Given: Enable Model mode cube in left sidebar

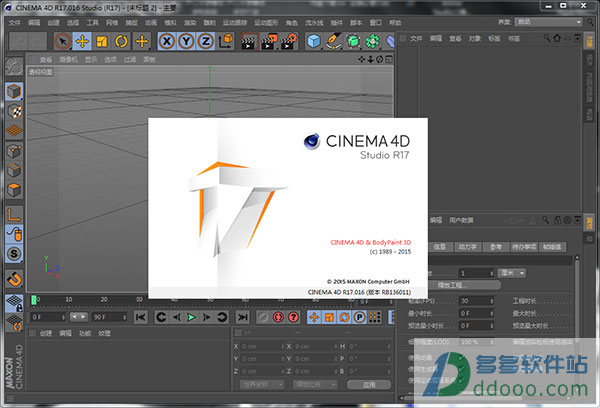Looking at the screenshot, I should coord(14,92).
